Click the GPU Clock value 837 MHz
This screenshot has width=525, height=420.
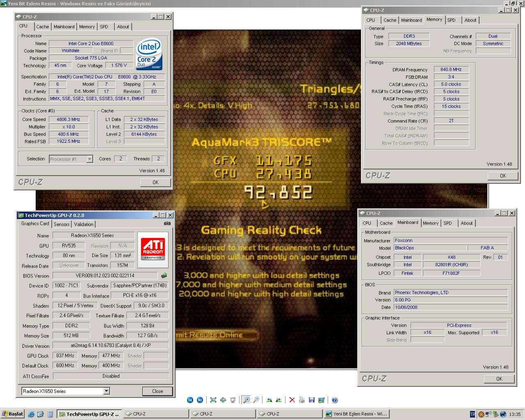click(65, 356)
